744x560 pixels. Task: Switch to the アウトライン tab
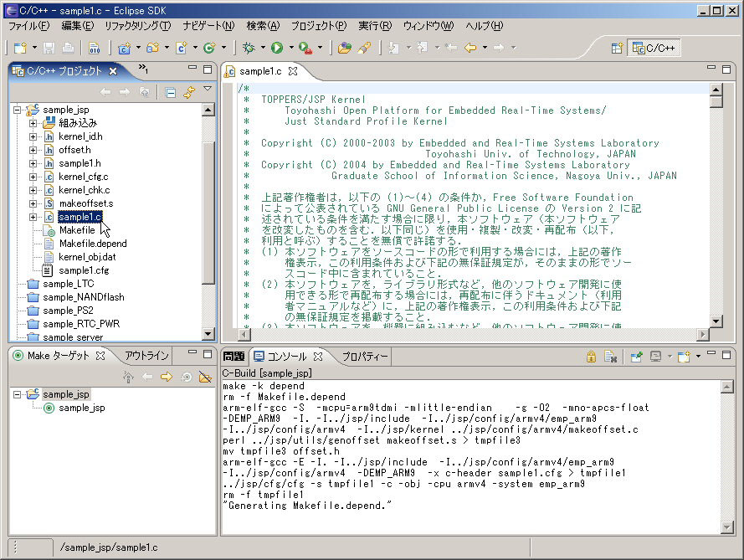pos(146,356)
